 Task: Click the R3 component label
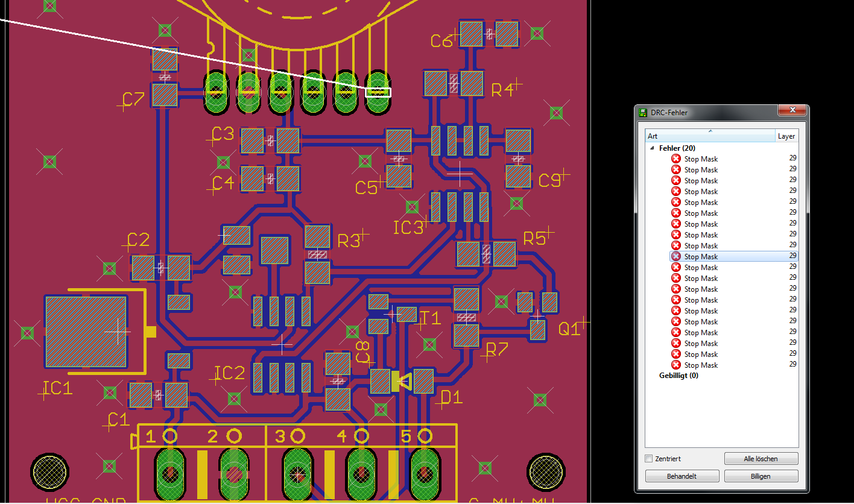(x=349, y=242)
